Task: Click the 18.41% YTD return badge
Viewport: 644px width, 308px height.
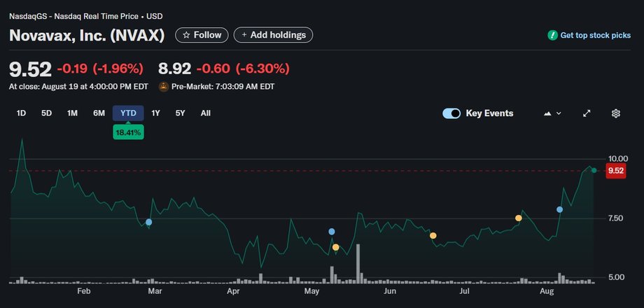Action: click(x=128, y=132)
